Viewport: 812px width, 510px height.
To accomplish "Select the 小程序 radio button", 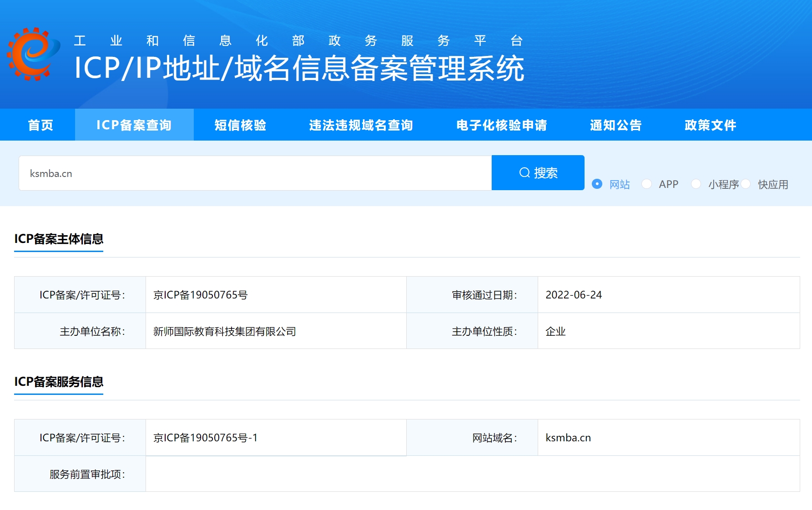I will (x=696, y=184).
